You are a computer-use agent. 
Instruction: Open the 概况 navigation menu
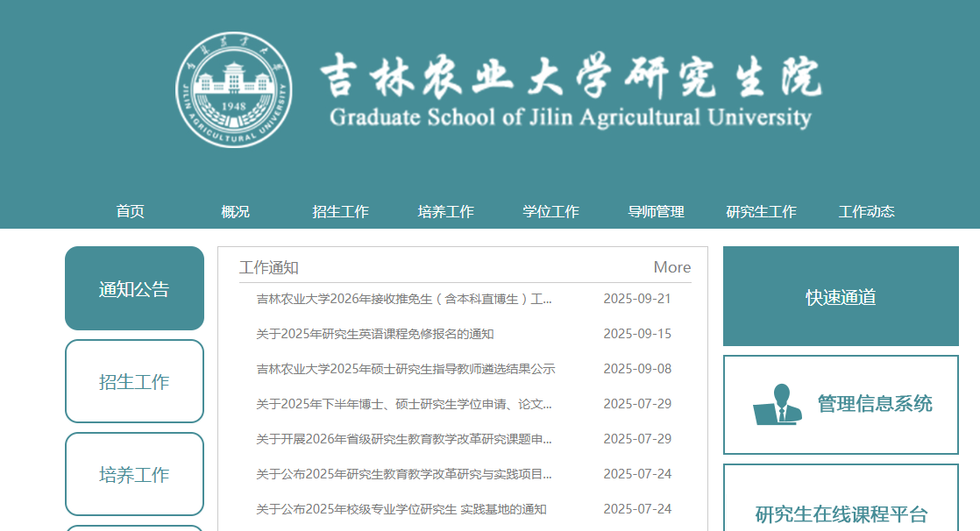[235, 211]
